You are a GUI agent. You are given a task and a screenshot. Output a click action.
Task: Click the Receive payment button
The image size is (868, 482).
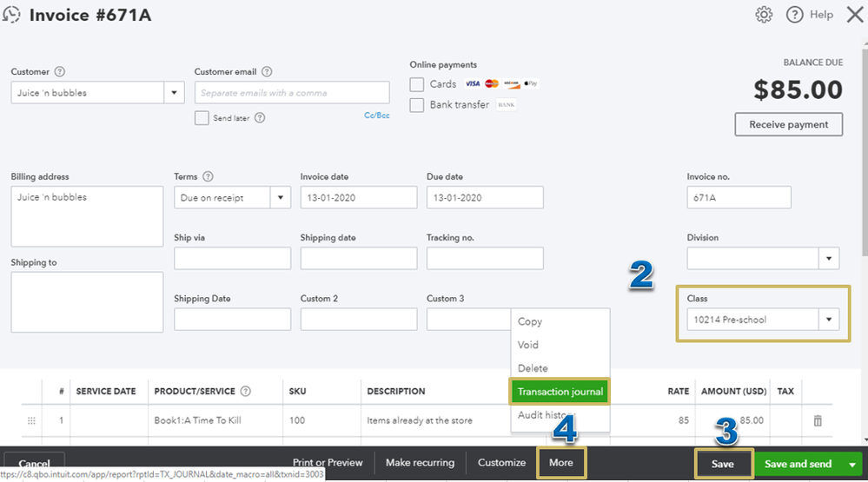click(788, 124)
